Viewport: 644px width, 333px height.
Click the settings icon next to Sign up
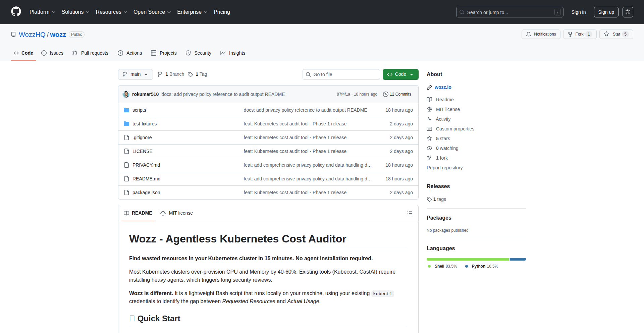click(628, 12)
